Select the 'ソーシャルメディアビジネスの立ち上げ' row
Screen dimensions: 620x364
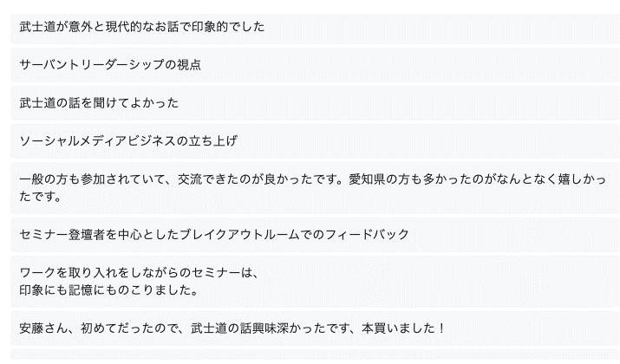pyautogui.click(x=128, y=141)
